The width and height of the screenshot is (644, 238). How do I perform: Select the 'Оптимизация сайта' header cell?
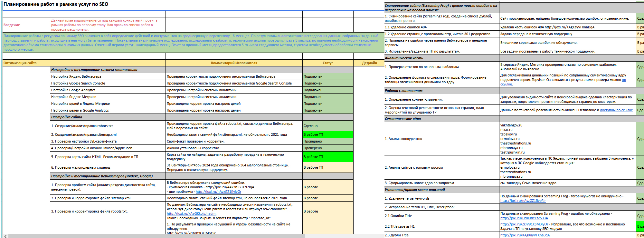[x=20, y=63]
